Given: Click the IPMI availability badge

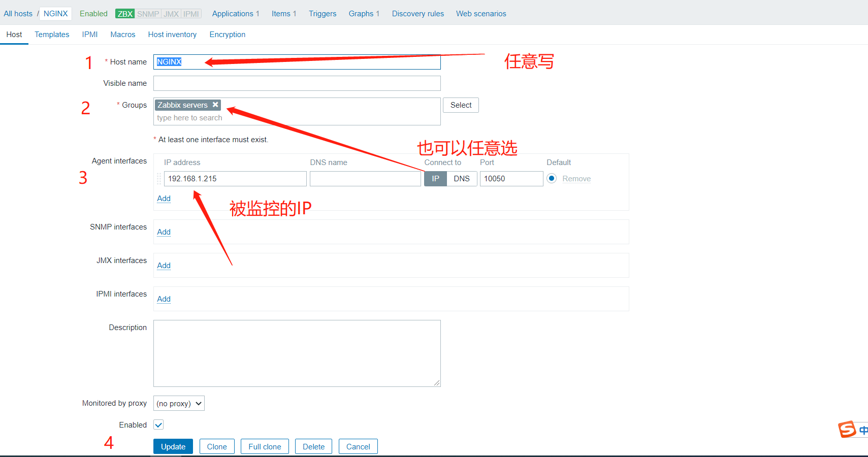Looking at the screenshot, I should pyautogui.click(x=191, y=14).
